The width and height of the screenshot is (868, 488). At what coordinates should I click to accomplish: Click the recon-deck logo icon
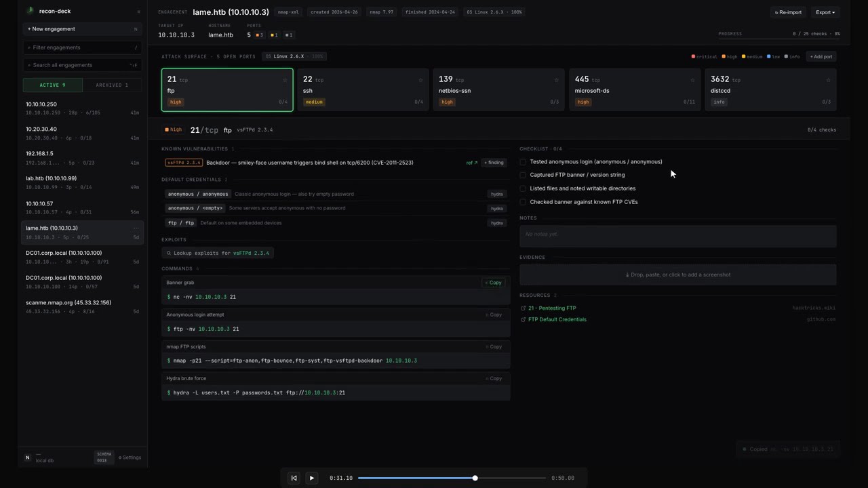click(x=30, y=11)
